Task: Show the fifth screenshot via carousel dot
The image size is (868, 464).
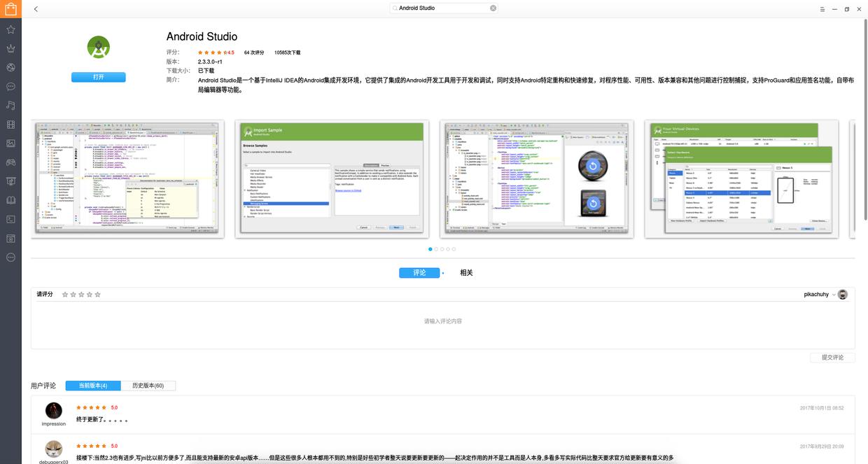Action: click(454, 249)
